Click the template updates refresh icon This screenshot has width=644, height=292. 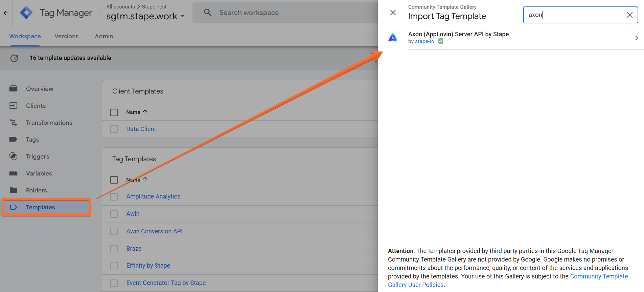pyautogui.click(x=14, y=58)
